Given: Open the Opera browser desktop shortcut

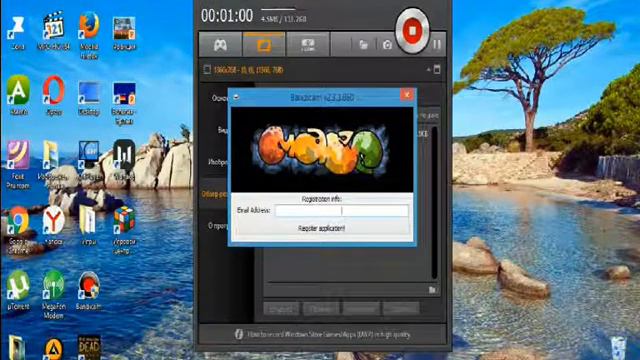Looking at the screenshot, I should click(x=53, y=96).
